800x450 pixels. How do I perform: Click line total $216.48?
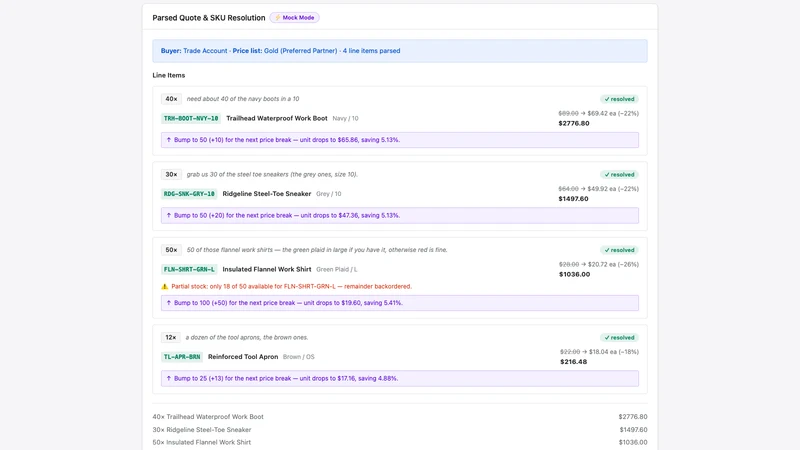[574, 362]
